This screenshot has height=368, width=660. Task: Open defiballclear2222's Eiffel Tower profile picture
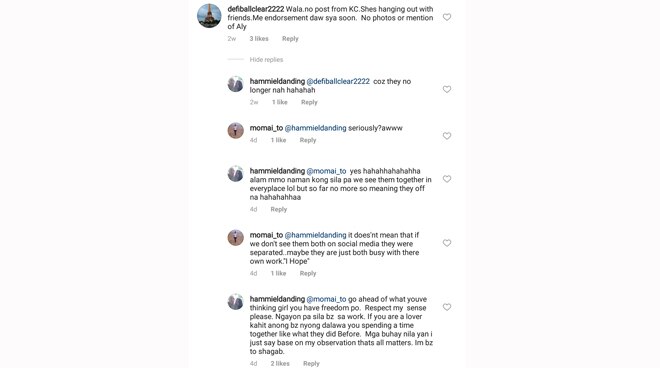click(x=209, y=16)
